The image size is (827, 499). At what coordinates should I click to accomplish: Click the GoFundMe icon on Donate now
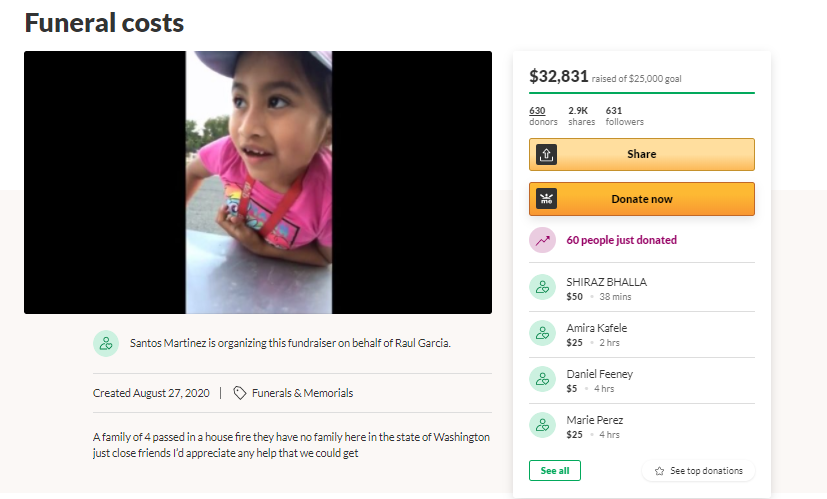[546, 199]
